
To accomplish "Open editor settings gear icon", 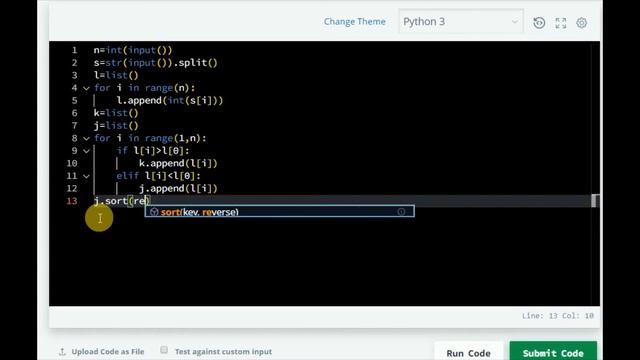I will coord(582,23).
